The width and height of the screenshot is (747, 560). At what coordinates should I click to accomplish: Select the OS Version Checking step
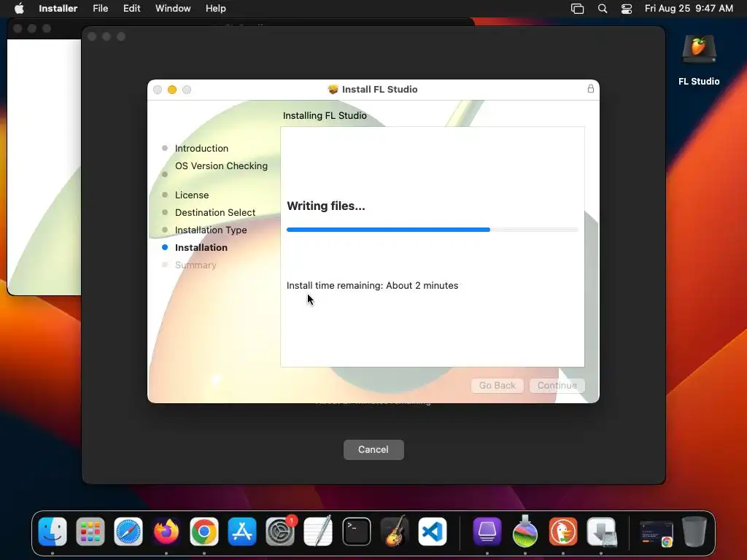click(221, 166)
